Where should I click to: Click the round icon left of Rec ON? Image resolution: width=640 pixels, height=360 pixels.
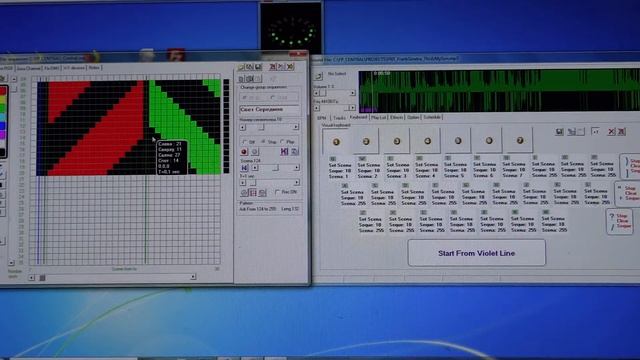point(244,193)
